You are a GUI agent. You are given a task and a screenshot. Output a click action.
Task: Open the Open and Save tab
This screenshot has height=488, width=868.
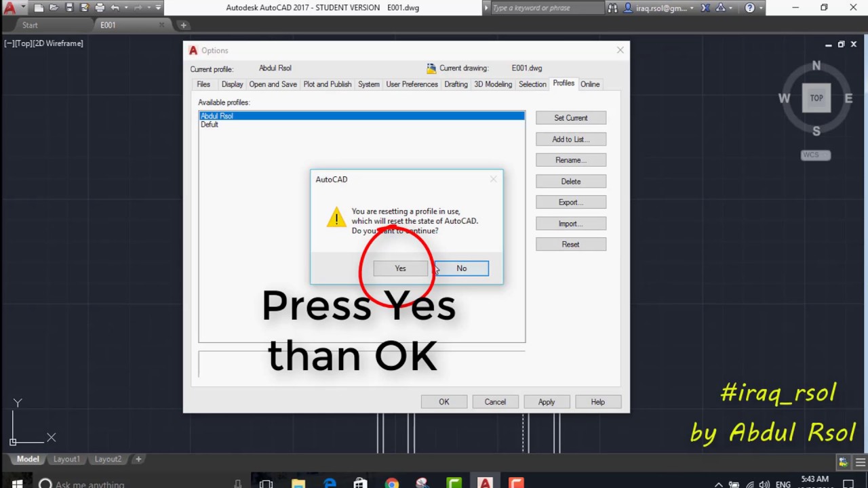(x=273, y=84)
